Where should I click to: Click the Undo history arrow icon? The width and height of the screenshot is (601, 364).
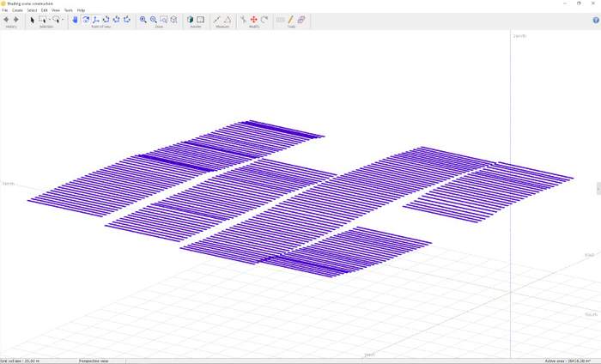click(7, 20)
